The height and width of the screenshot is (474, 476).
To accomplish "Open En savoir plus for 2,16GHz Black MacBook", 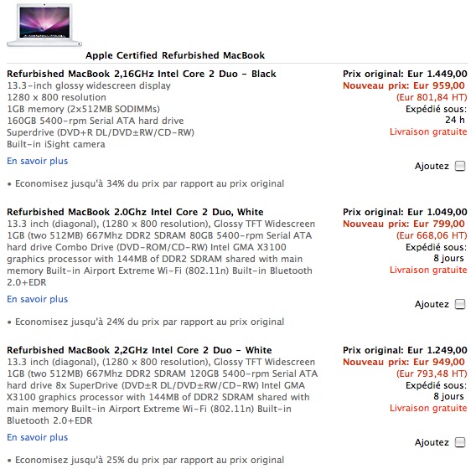I will [38, 161].
